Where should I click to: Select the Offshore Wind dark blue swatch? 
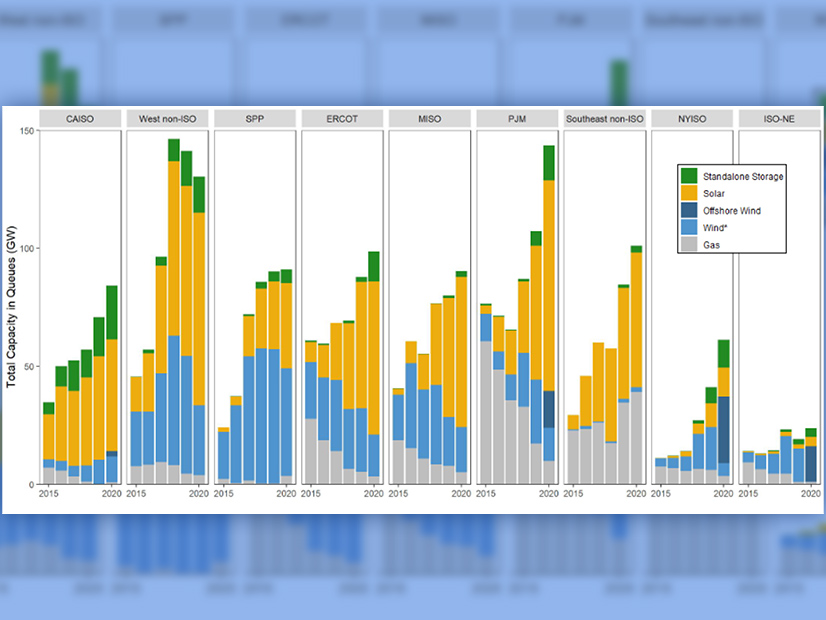[687, 210]
